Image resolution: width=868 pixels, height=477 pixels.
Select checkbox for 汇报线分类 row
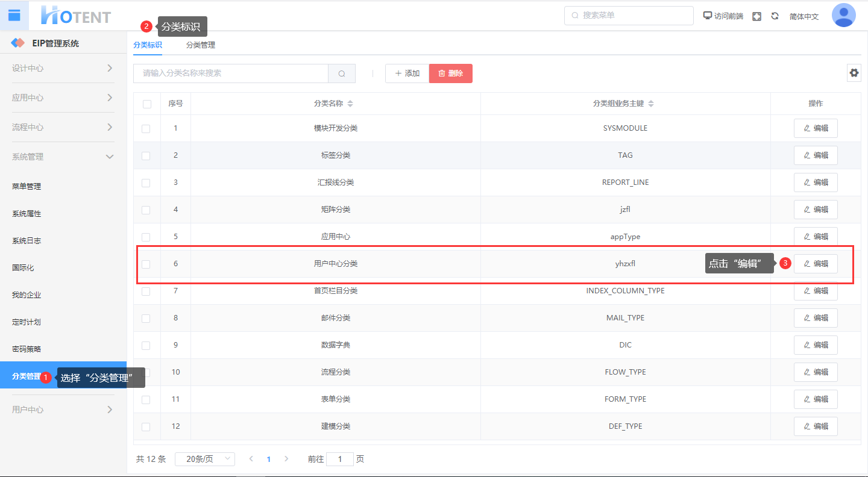(x=146, y=182)
